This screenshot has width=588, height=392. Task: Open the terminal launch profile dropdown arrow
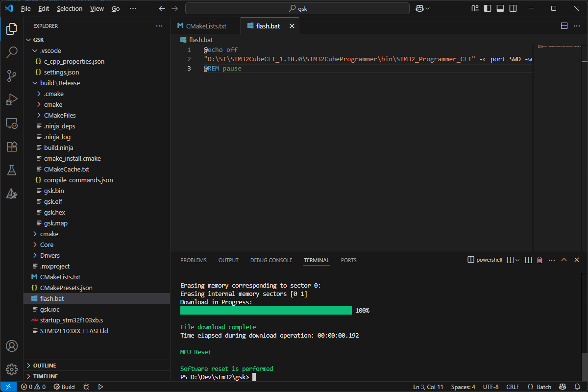click(517, 260)
